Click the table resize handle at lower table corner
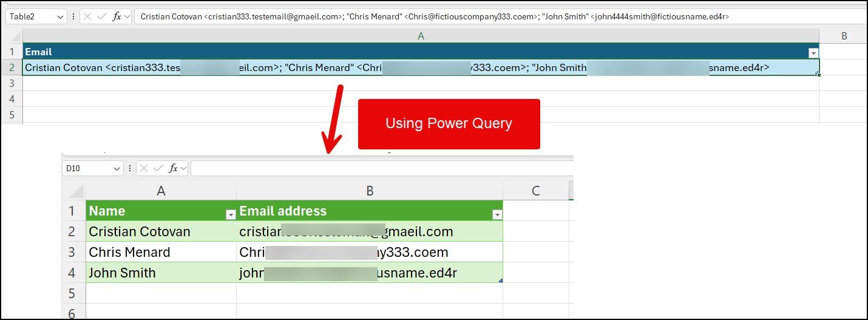Viewport: 868px width, 320px height. (x=500, y=281)
